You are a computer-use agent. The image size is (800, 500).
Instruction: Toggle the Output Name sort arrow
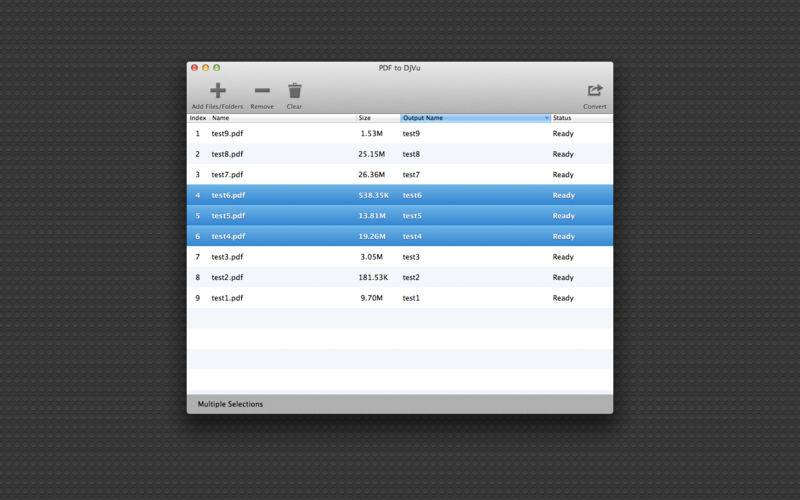click(546, 118)
